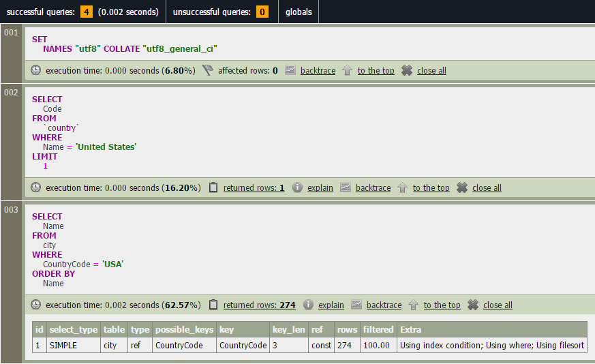
Task: Click the select_type column header
Action: pos(74,329)
